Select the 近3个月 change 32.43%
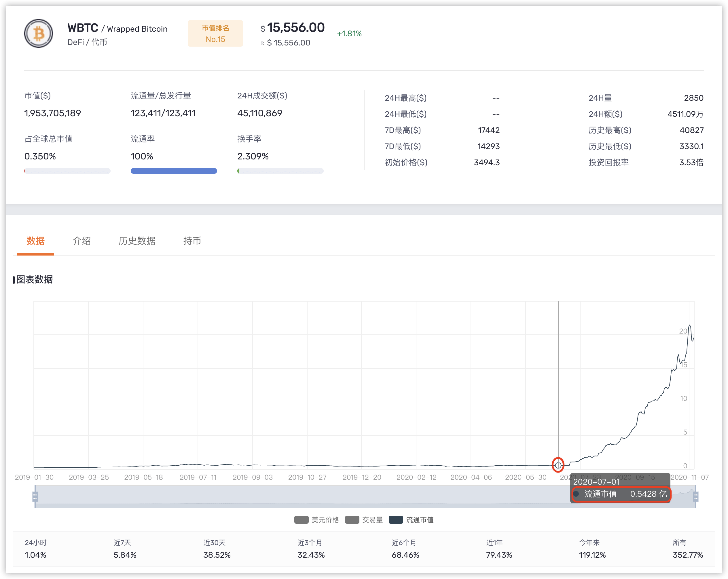728x579 pixels. point(311,555)
